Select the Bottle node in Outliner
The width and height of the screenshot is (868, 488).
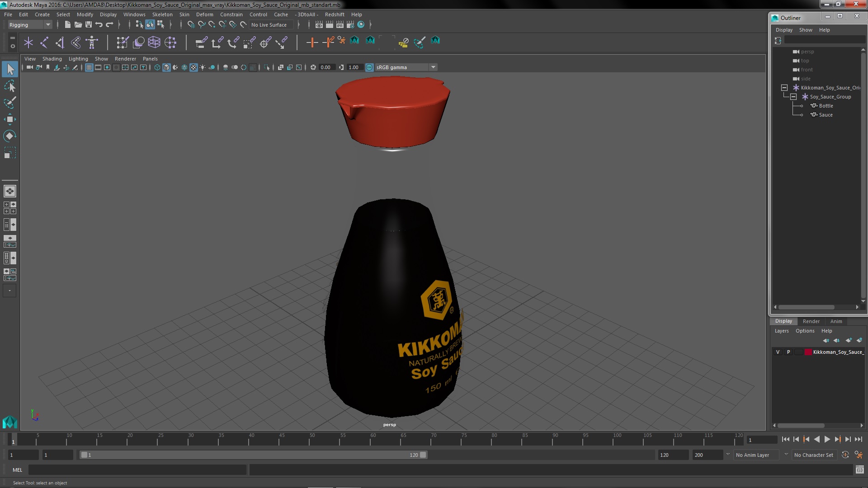tap(826, 106)
